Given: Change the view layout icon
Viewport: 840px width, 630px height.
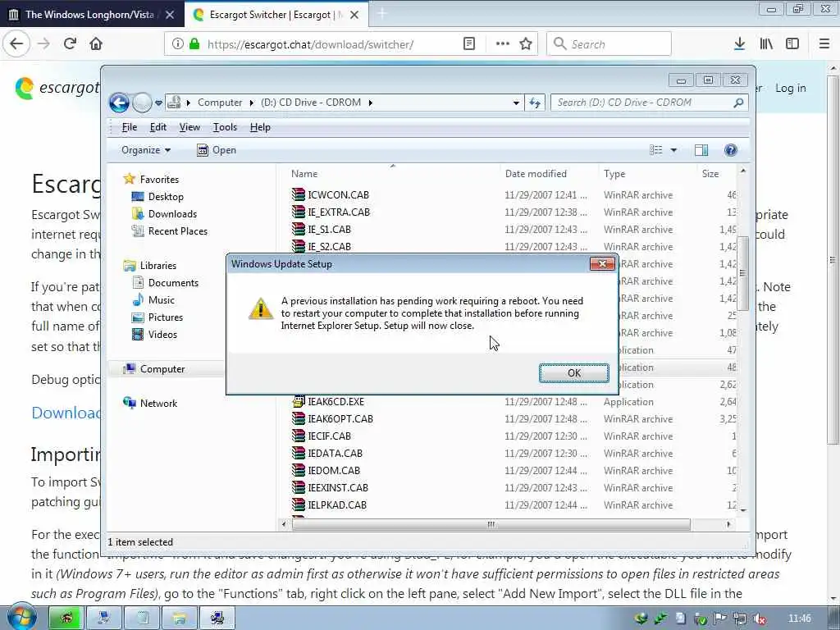Looking at the screenshot, I should point(655,150).
